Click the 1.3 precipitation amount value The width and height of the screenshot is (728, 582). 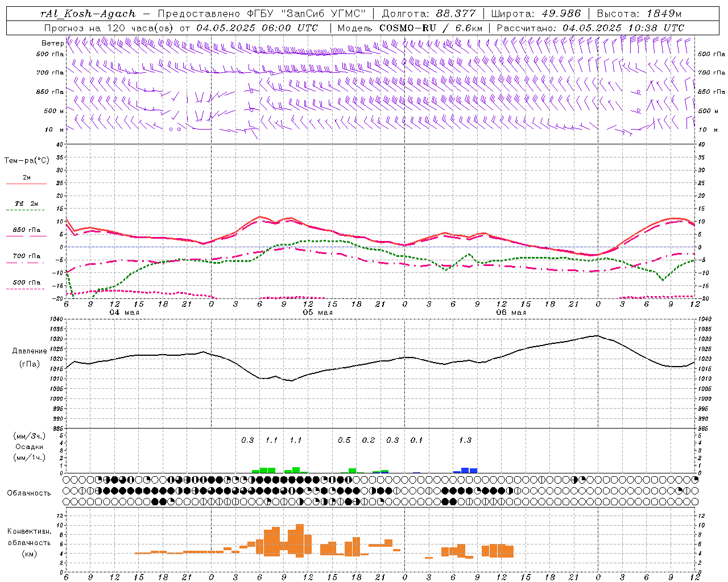click(465, 440)
